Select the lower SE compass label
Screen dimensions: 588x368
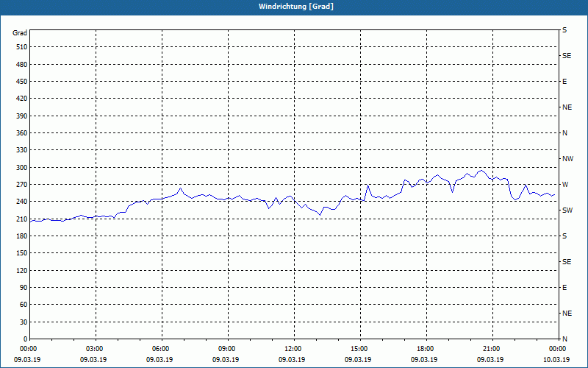click(567, 262)
